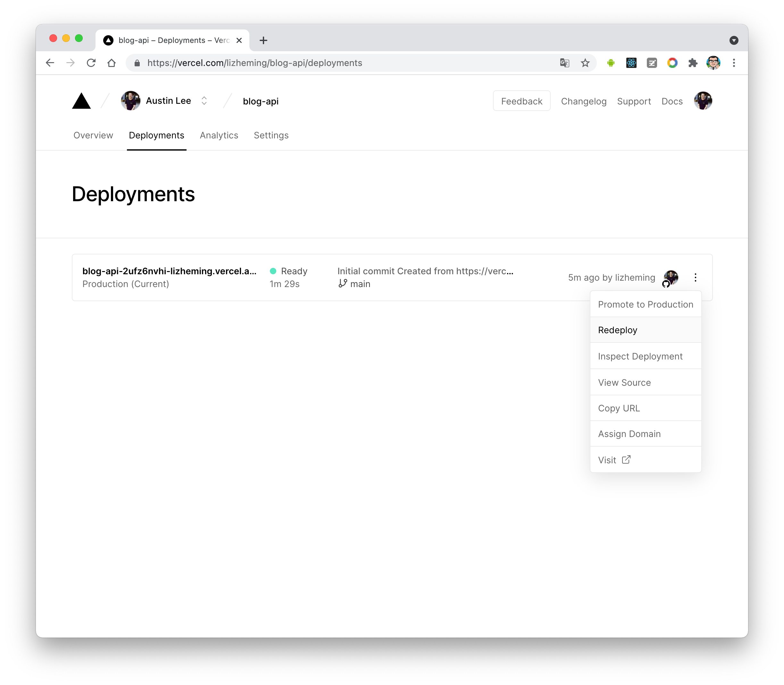Click the three-dot overflow menu icon
Image resolution: width=784 pixels, height=685 pixels.
point(695,277)
